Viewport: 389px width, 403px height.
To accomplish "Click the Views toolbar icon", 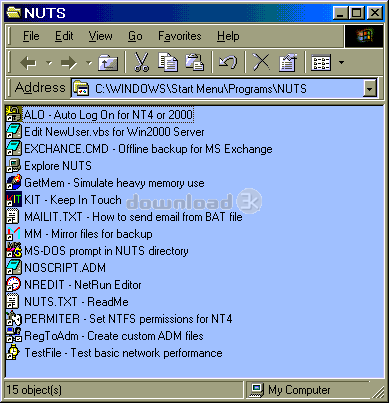I will [x=321, y=62].
